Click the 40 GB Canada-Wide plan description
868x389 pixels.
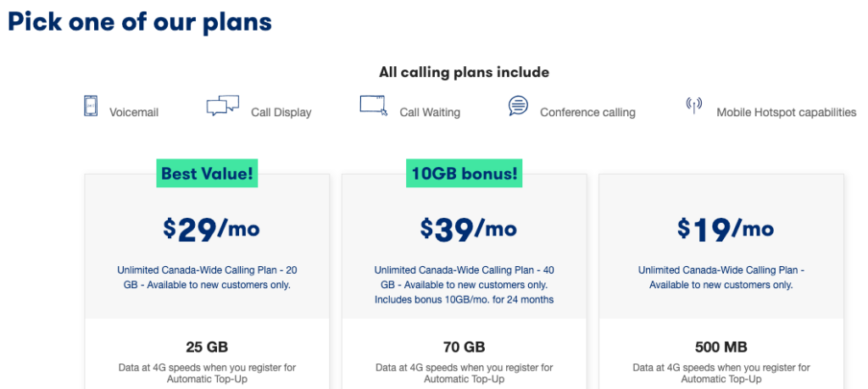[464, 285]
